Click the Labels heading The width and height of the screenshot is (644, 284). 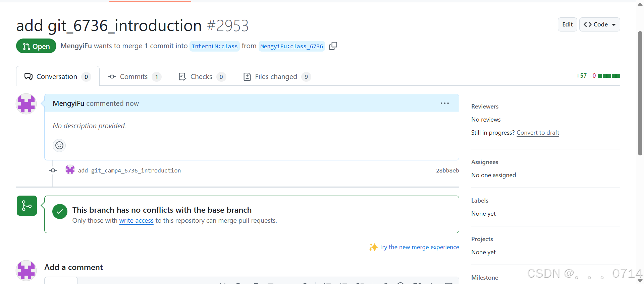[x=480, y=201]
